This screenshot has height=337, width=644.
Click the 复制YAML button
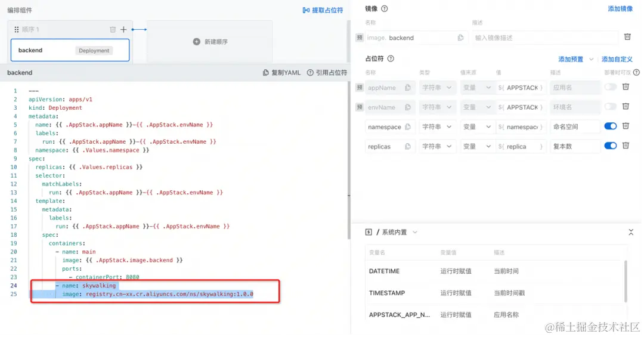tap(281, 73)
